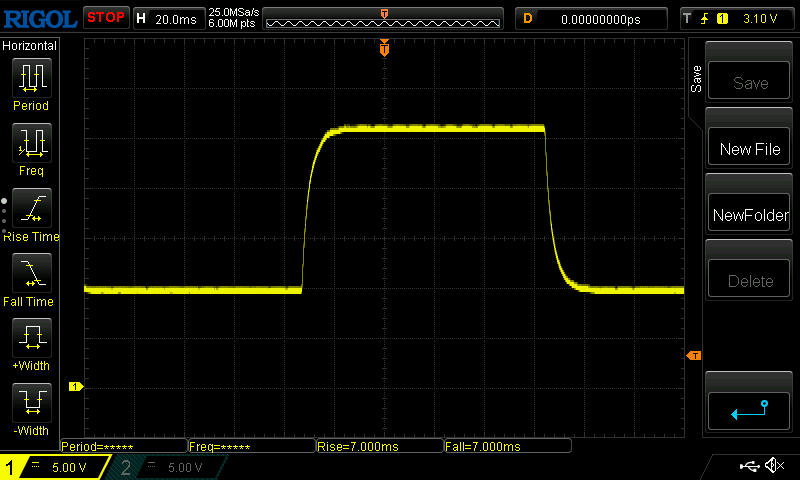Click the USB connection status icon
Image resolution: width=800 pixels, height=480 pixels.
pyautogui.click(x=749, y=466)
